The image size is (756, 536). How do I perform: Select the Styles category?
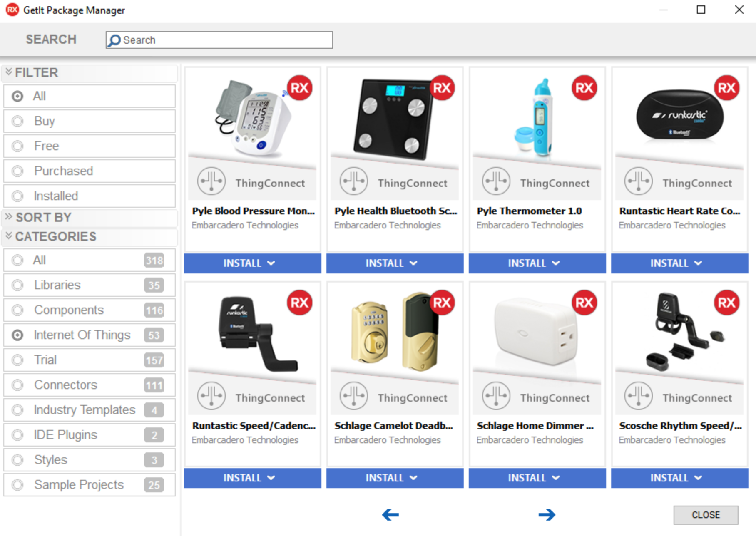pyautogui.click(x=89, y=460)
